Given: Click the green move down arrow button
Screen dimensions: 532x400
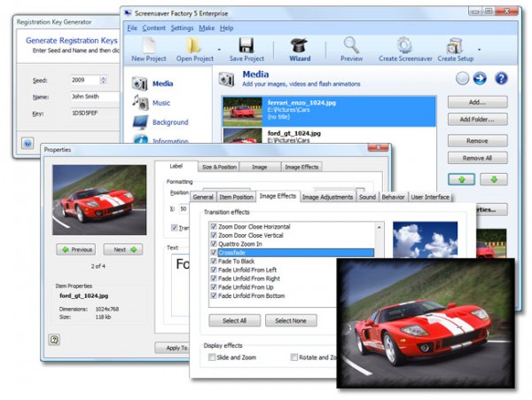Looking at the screenshot, I should tap(493, 178).
